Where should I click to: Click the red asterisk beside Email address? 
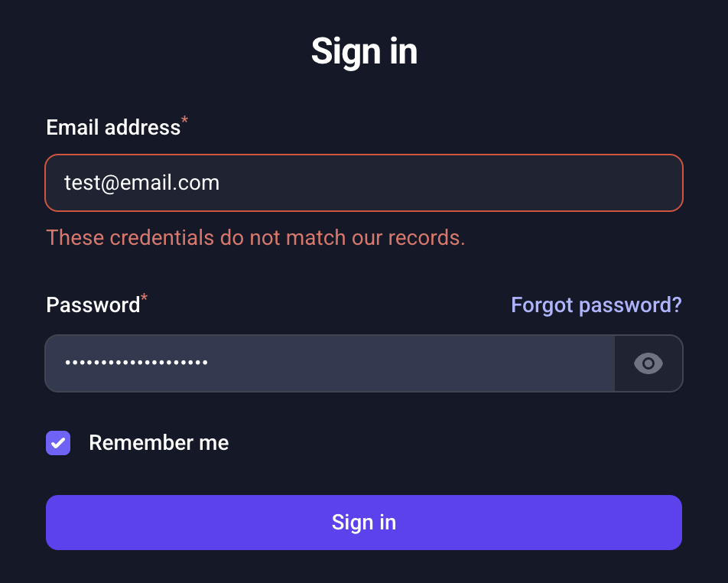pos(184,122)
